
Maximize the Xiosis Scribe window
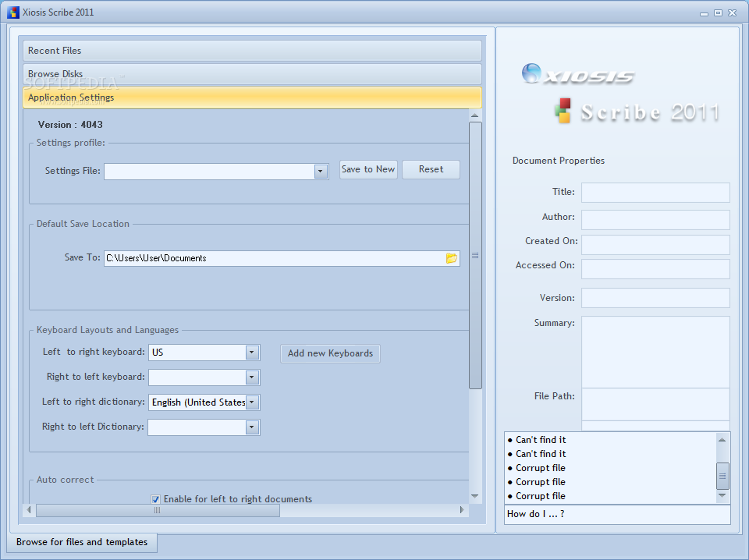[718, 13]
